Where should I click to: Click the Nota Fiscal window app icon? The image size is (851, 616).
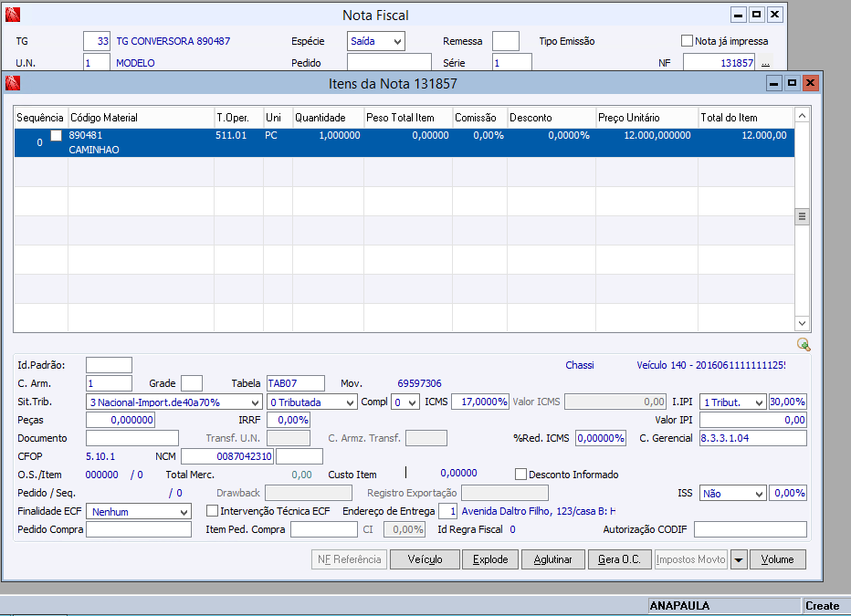13,15
